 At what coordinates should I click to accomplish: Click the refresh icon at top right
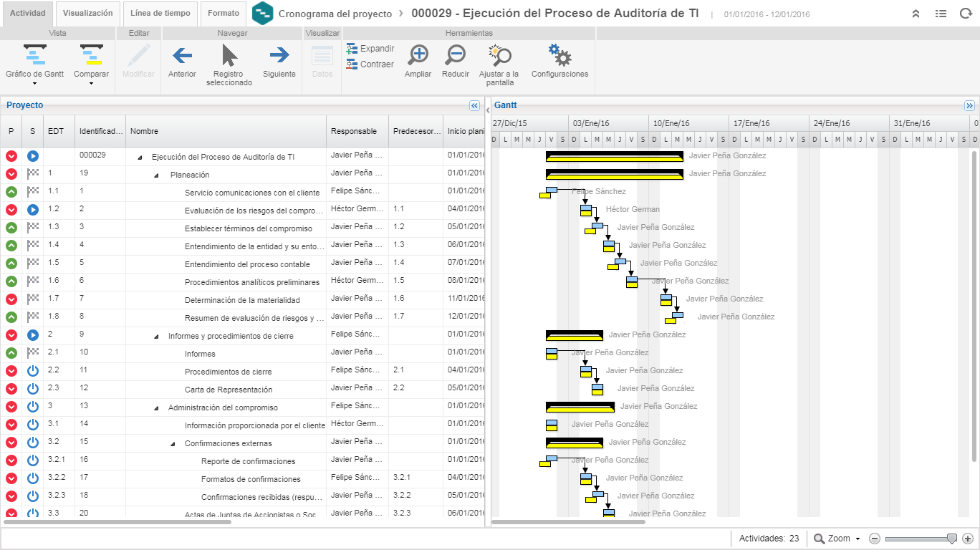(966, 14)
